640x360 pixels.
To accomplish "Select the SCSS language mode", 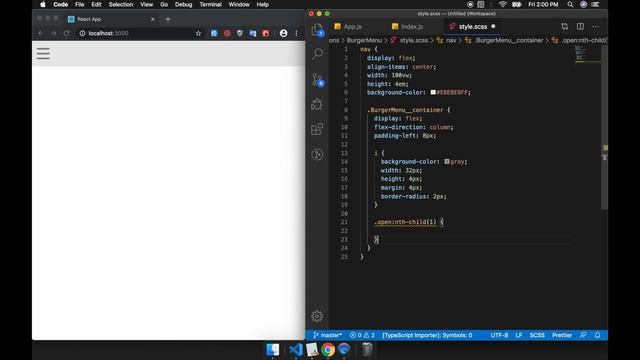I will tap(537, 335).
